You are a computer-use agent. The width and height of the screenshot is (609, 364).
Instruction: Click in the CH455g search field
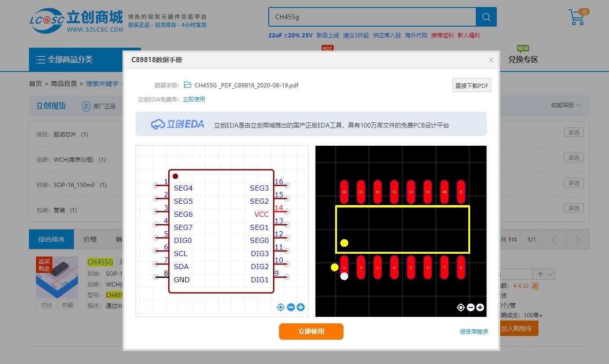(372, 17)
